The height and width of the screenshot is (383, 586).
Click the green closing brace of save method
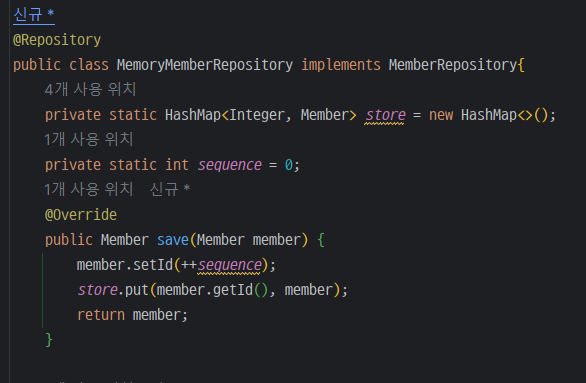[49, 340]
